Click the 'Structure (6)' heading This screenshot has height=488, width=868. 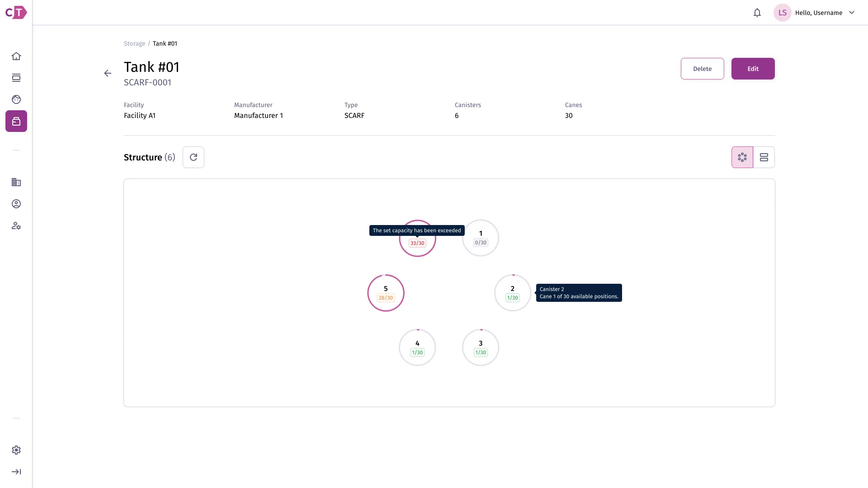pos(150,157)
